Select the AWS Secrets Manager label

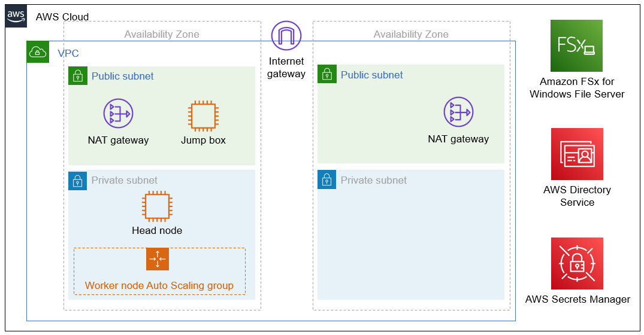578,299
